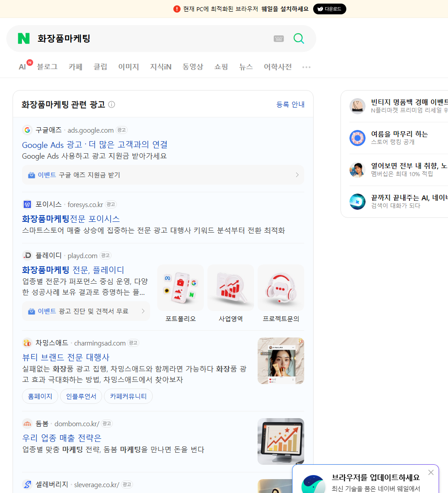Click the charmingsad.com URL text
This screenshot has height=493, width=448.
[x=99, y=343]
